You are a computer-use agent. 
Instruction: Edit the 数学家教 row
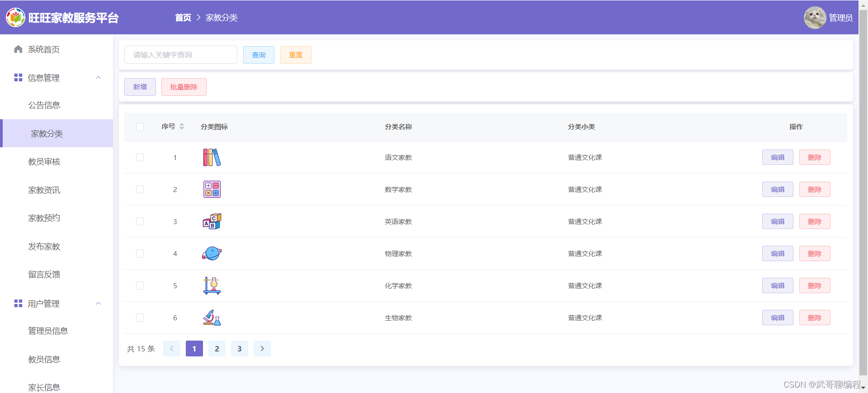(778, 189)
